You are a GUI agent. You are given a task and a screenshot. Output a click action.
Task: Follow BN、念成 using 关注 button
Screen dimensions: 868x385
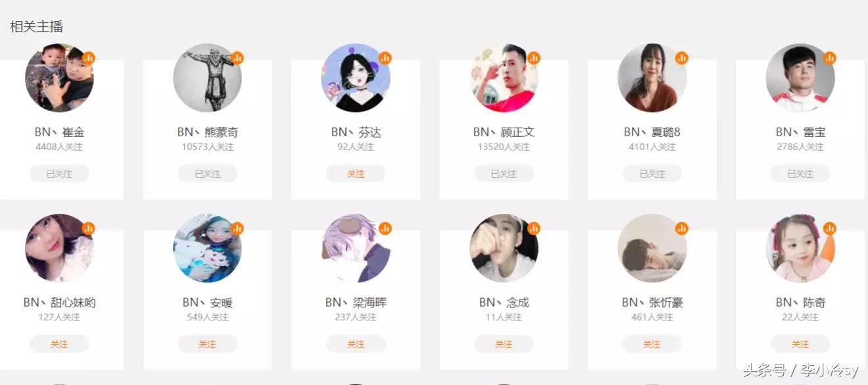[504, 344]
